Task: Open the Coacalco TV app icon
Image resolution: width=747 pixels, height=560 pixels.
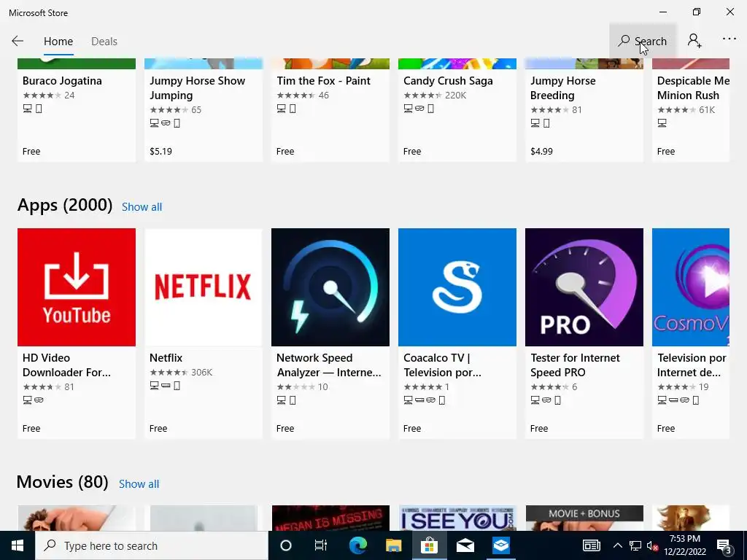Action: 457,287
